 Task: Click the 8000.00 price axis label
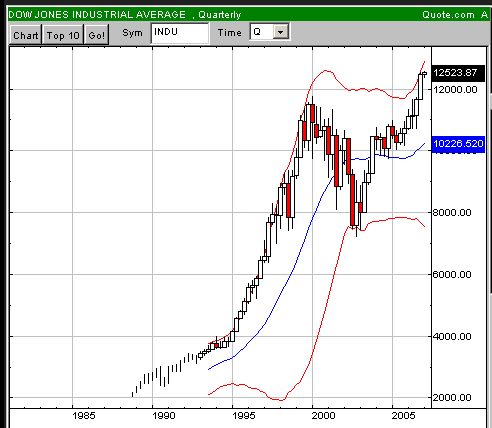pyautogui.click(x=452, y=212)
